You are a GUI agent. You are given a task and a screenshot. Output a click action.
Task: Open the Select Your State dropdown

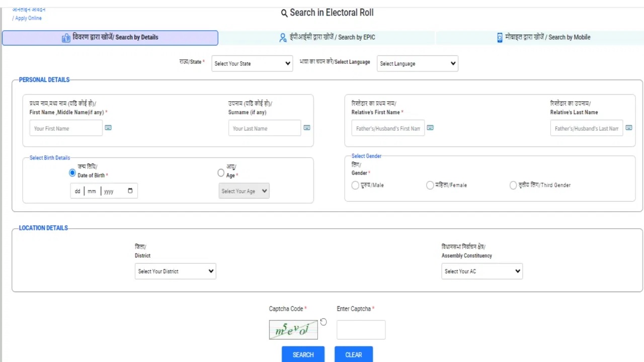(x=252, y=64)
